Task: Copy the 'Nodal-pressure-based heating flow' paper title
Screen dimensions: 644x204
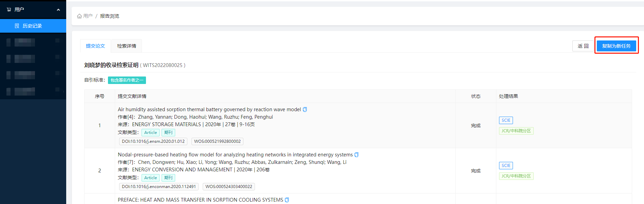Action: pos(356,155)
